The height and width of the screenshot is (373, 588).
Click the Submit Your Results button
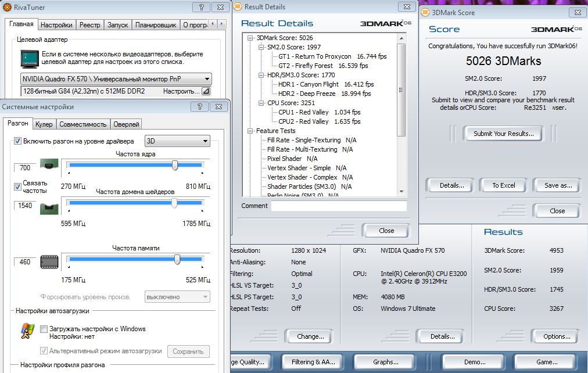tap(503, 134)
